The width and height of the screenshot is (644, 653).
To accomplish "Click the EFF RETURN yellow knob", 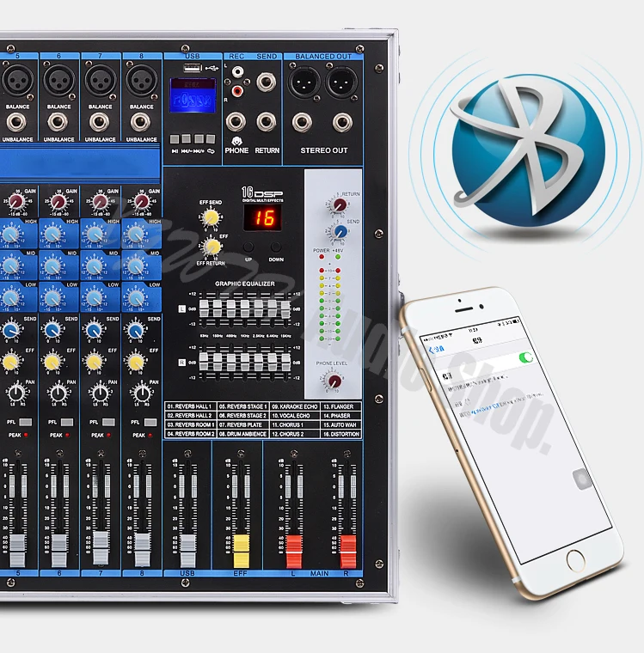I will (x=212, y=247).
